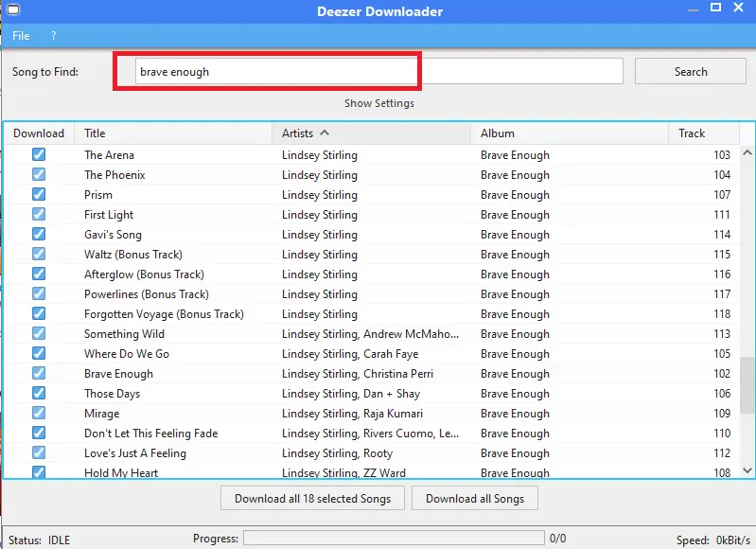The image size is (756, 549).
Task: Uncheck download box for Afterglow (Bonus Track)
Action: click(39, 274)
